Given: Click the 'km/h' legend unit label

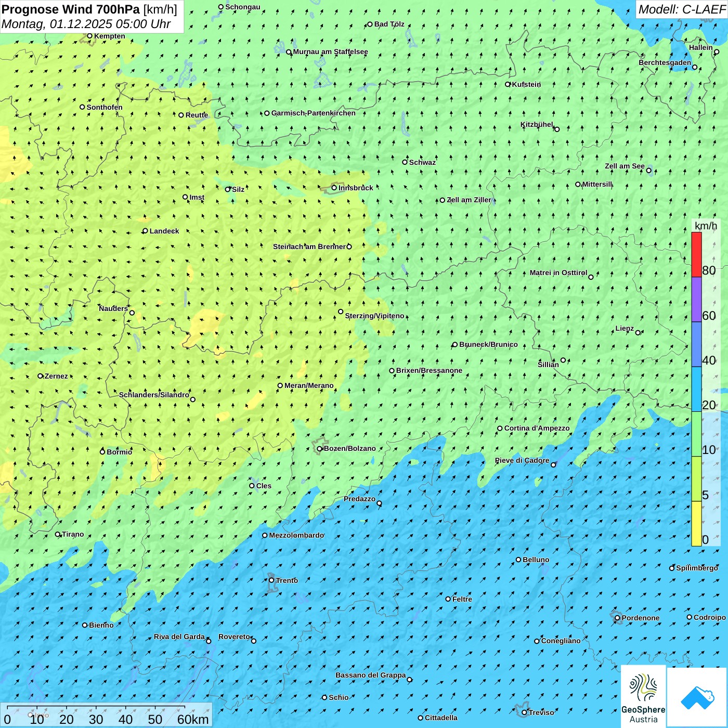Looking at the screenshot, I should click(x=706, y=226).
